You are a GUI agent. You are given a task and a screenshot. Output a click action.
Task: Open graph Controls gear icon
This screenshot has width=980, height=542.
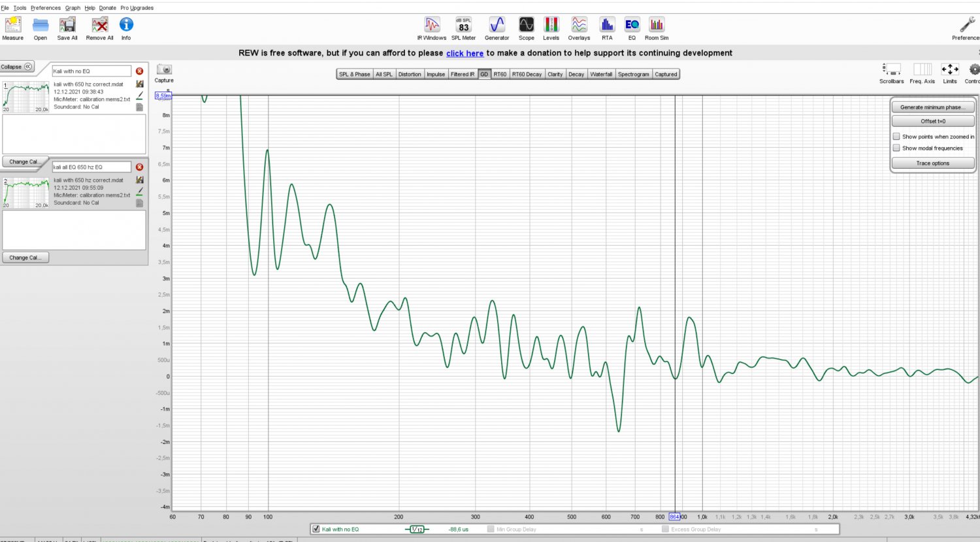coord(974,69)
